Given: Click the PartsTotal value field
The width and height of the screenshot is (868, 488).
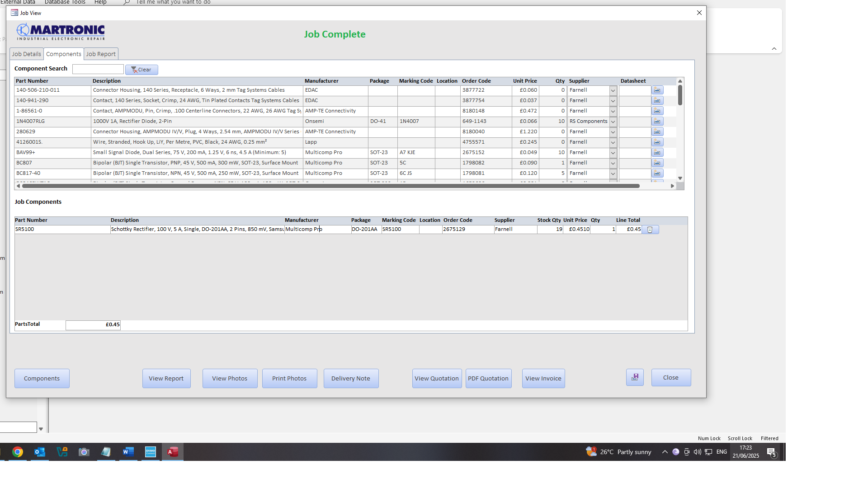Looking at the screenshot, I should pyautogui.click(x=93, y=325).
